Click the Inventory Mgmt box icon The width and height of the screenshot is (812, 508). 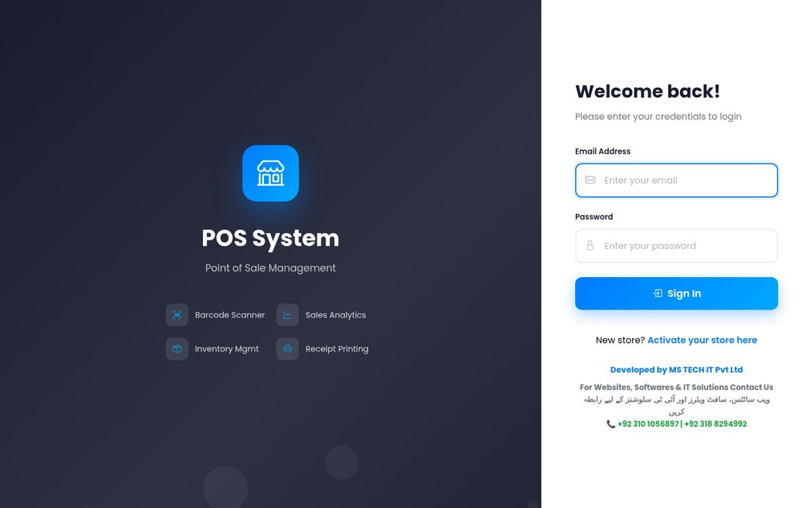tap(177, 349)
